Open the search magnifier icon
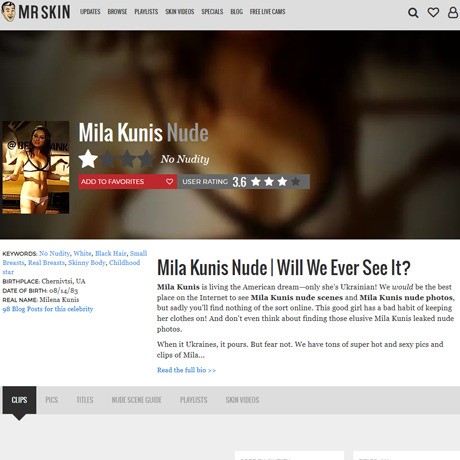 pos(413,13)
